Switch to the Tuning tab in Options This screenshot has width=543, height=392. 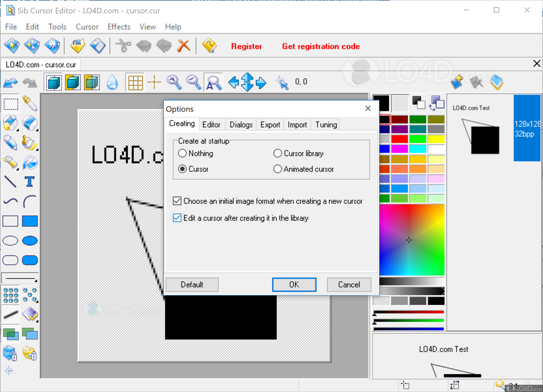pos(325,124)
